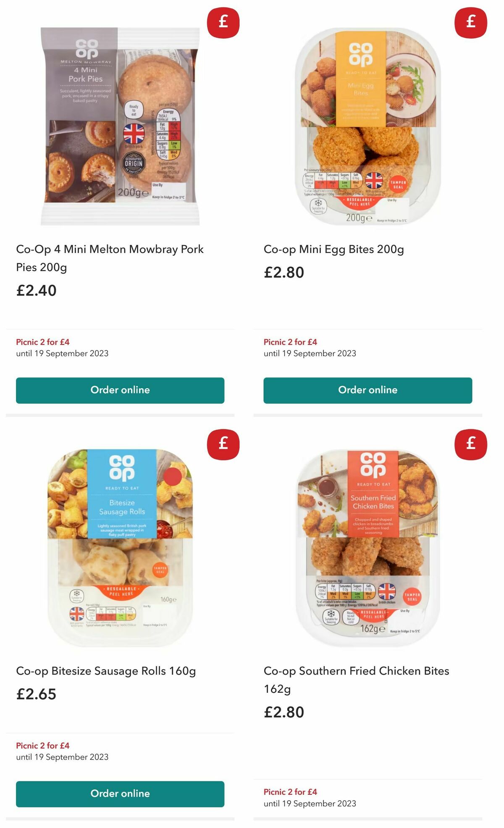Select the Bitesize Sausage Rolls product image
The height and width of the screenshot is (828, 504).
pos(120,542)
